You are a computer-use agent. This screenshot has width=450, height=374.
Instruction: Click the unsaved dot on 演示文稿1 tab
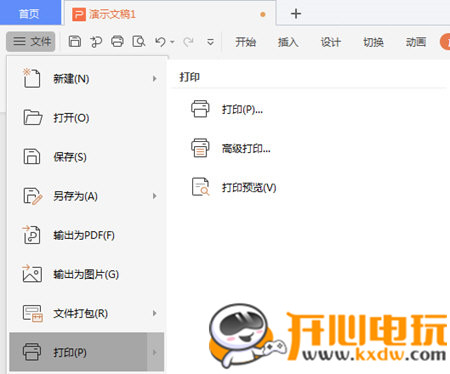[263, 14]
